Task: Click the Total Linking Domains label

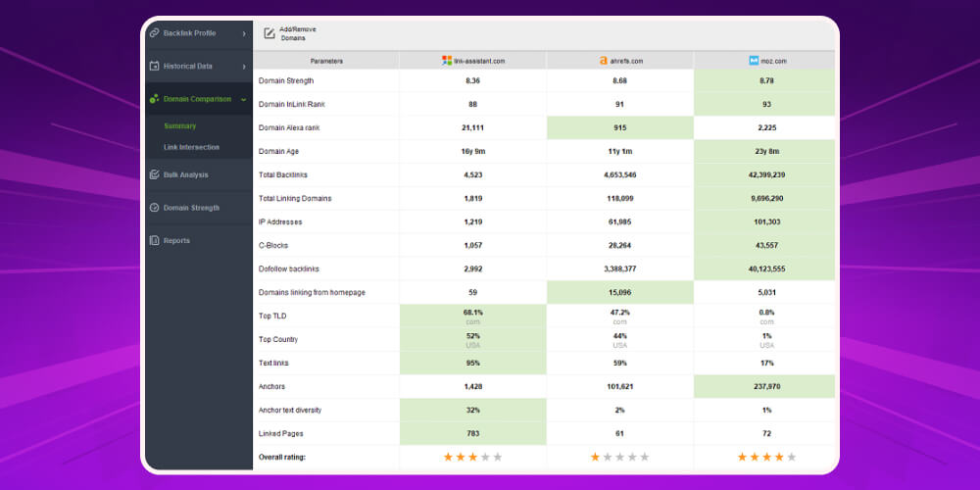Action: (295, 198)
